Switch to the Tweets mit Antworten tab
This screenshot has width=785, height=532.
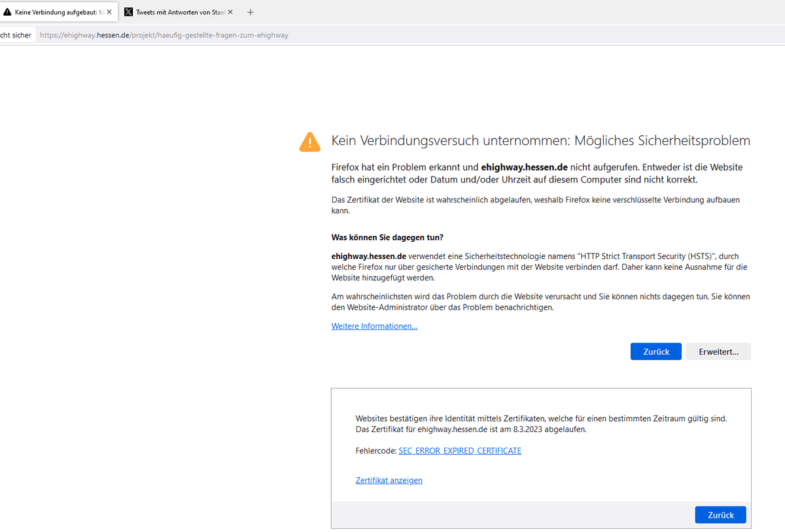point(179,12)
